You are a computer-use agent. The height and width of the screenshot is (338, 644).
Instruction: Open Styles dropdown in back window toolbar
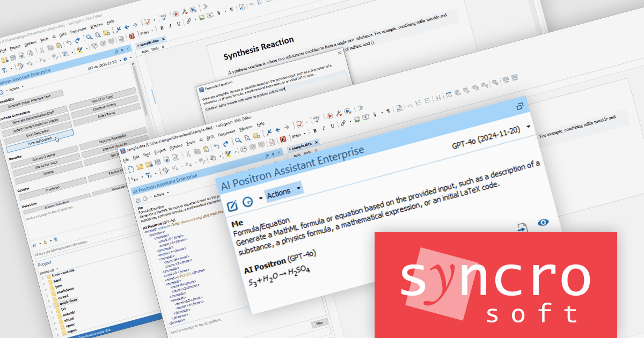tap(145, 32)
